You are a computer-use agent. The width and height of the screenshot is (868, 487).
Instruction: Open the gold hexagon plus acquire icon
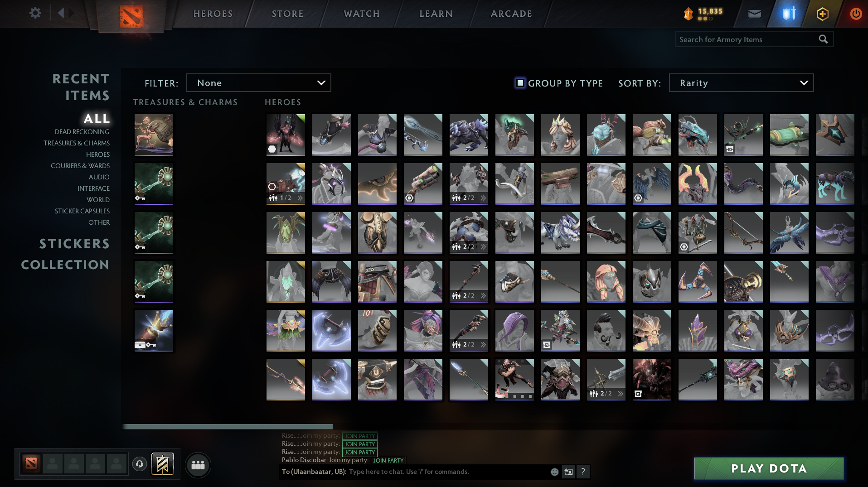(x=822, y=14)
